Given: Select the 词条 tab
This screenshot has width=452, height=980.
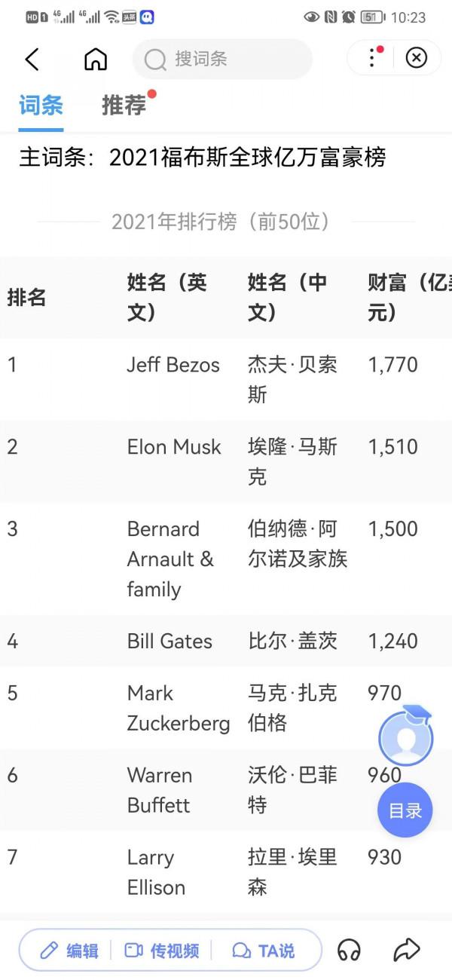Looking at the screenshot, I should point(41,106).
